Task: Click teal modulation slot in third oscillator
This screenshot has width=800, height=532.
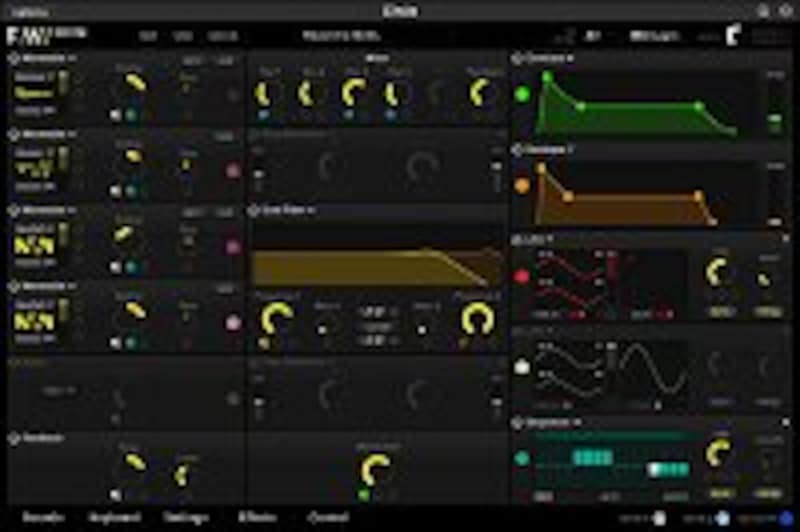Action: coord(132,267)
